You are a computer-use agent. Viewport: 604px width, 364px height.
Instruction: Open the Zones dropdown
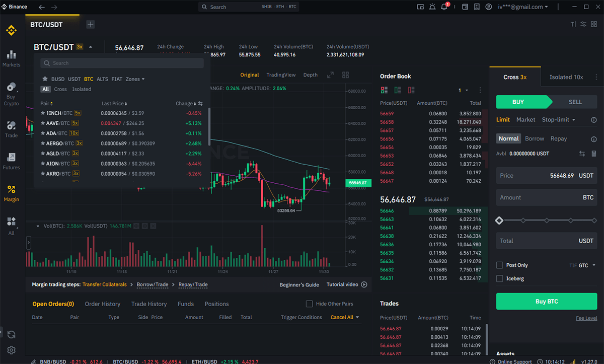[x=135, y=79]
